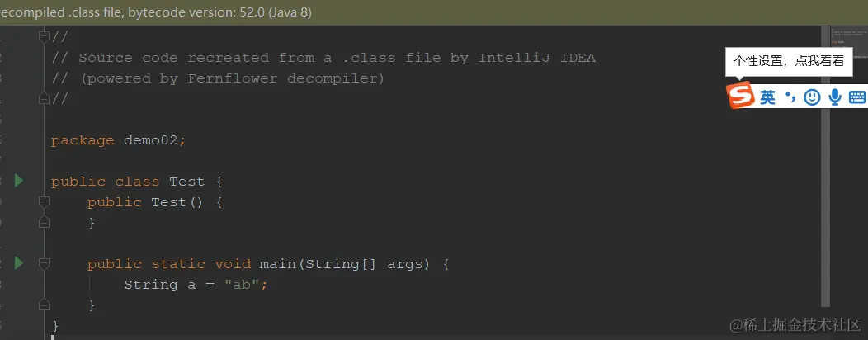The height and width of the screenshot is (340, 868).
Task: Click the closing fold marker of the main method
Action: 45,305
